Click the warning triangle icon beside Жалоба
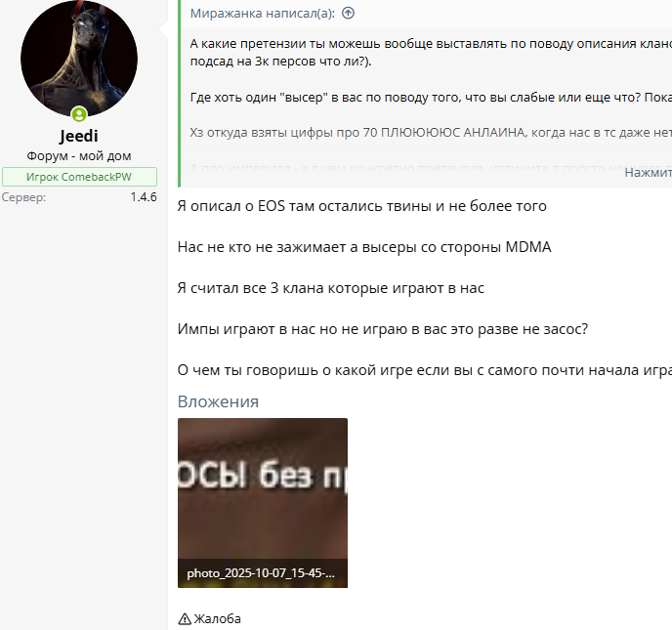The image size is (672, 630). 185,619
